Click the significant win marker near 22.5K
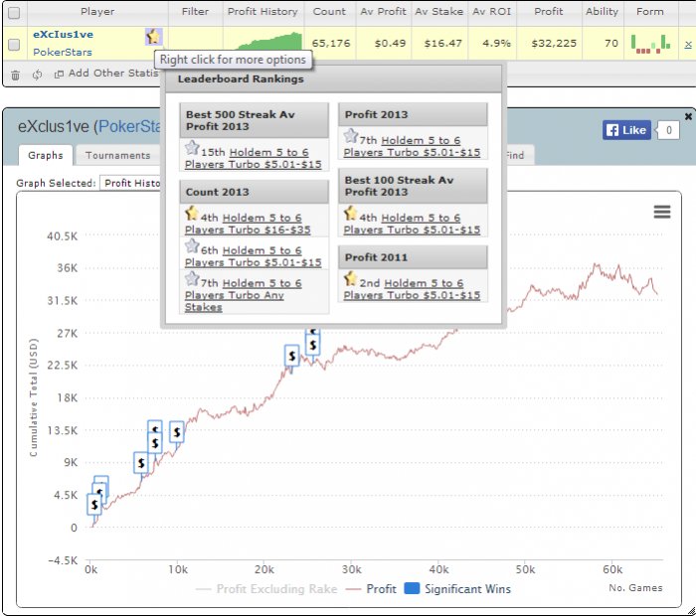696x616 pixels. pyautogui.click(x=291, y=356)
